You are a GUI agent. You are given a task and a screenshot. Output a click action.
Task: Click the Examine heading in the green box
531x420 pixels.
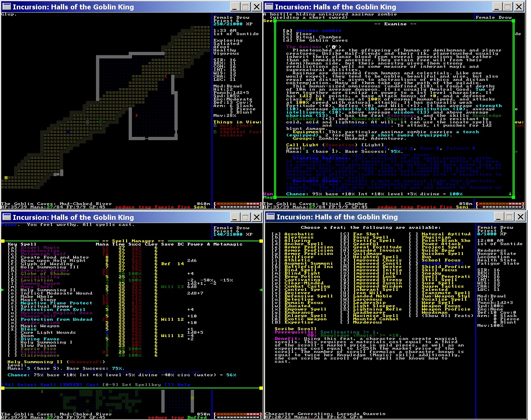click(395, 24)
